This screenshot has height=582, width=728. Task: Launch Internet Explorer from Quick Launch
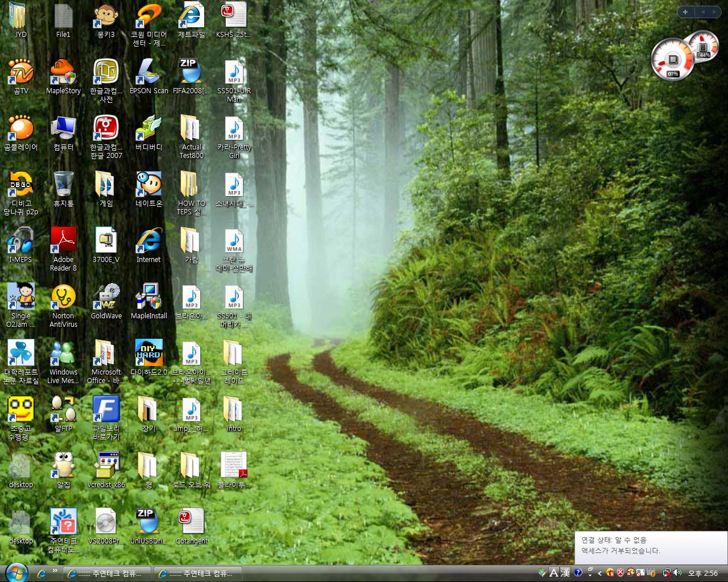[41, 573]
